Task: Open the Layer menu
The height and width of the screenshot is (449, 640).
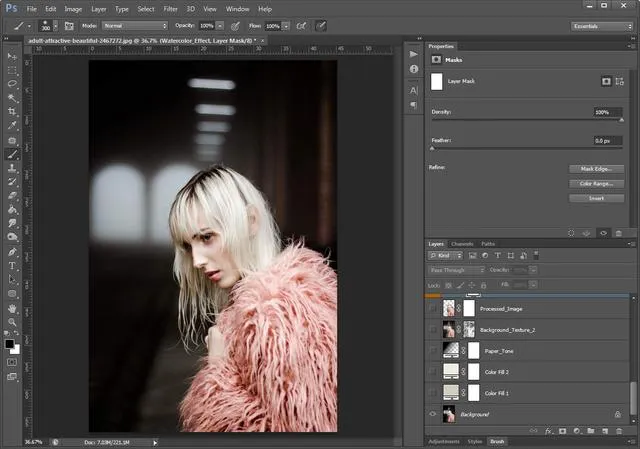Action: [x=98, y=9]
